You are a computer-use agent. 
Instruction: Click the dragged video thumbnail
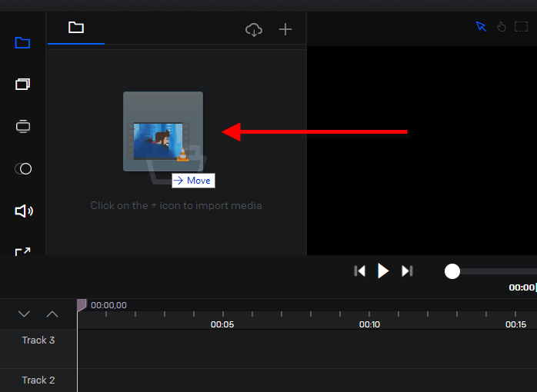163,131
